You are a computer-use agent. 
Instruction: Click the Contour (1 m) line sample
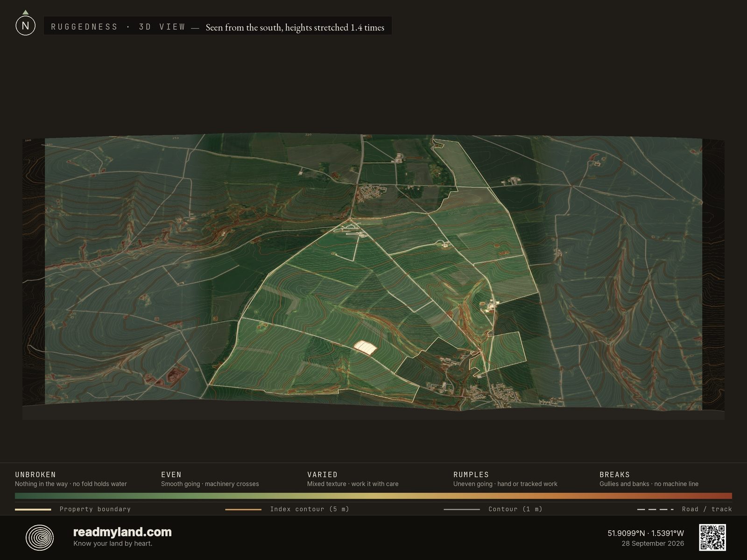462,510
